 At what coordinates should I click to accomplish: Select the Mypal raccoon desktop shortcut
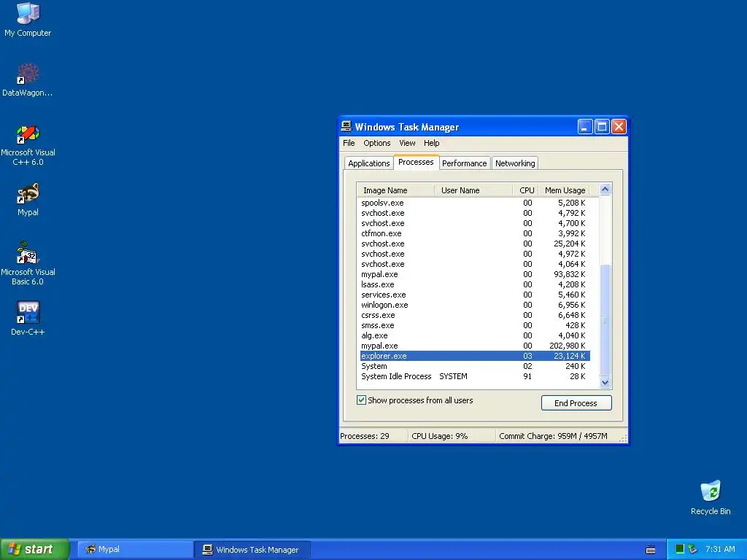[28, 199]
